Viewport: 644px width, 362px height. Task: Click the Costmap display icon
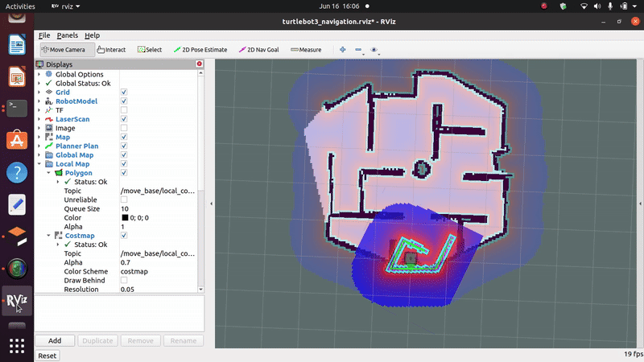coord(59,236)
